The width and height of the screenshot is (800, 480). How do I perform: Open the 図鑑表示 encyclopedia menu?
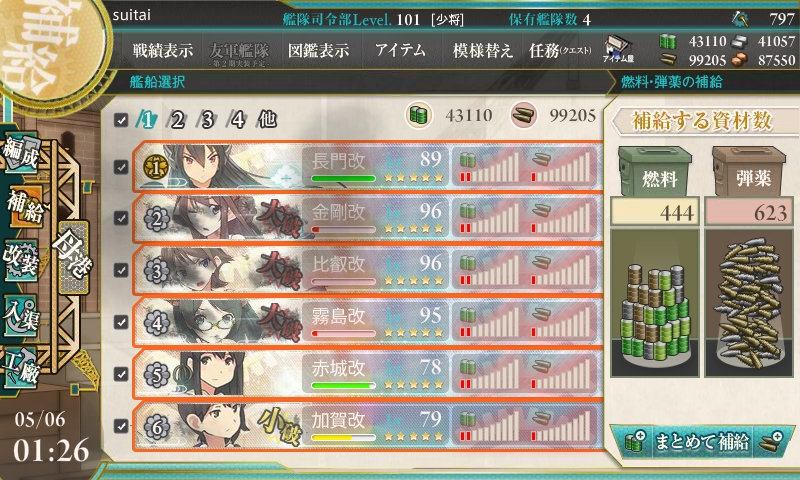point(319,50)
